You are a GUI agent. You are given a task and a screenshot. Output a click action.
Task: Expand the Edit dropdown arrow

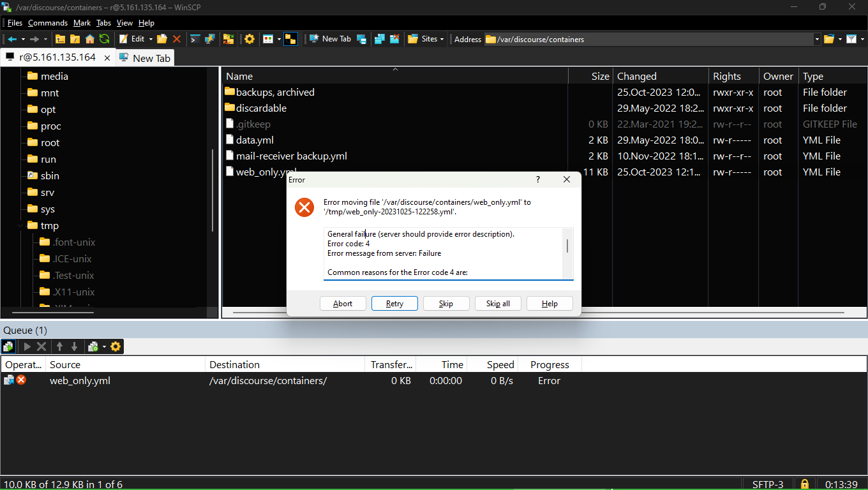pos(151,39)
